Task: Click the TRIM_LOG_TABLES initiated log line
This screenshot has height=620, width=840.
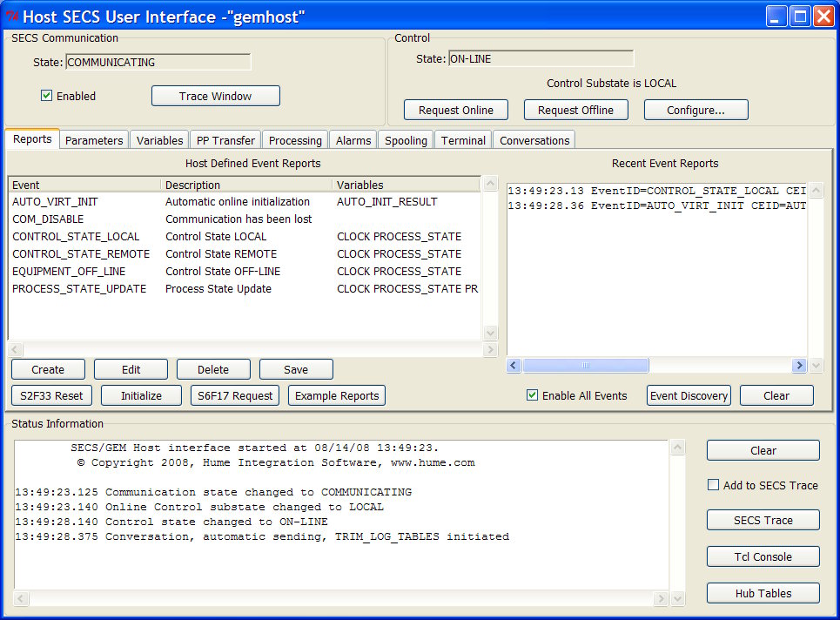Action: 262,536
